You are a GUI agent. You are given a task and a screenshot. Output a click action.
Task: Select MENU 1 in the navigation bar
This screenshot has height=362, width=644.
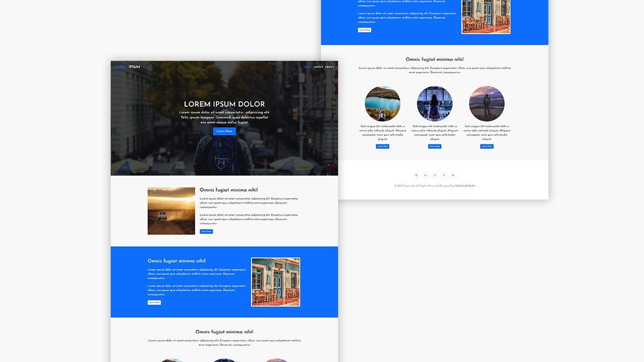[x=307, y=67]
